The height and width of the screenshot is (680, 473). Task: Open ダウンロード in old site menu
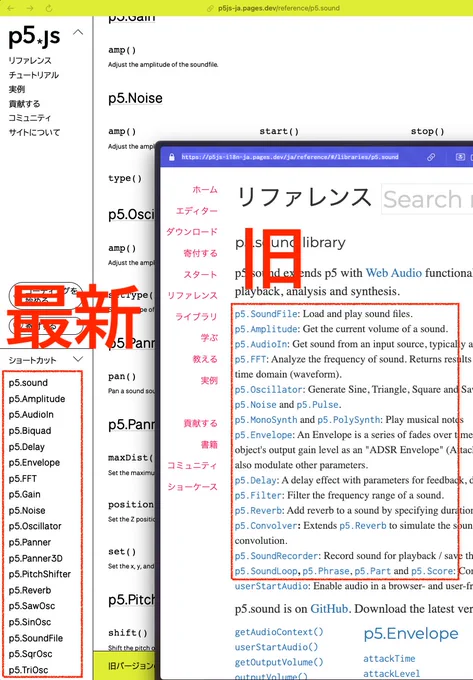192,232
